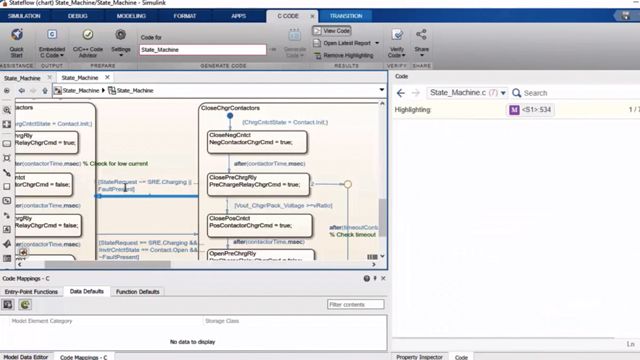Expand Open Latest Report dropdown arrow
The width and height of the screenshot is (640, 360).
[377, 43]
